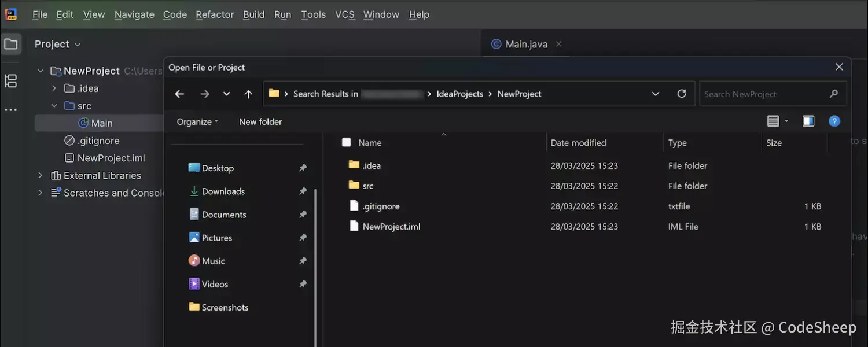The image size is (868, 347).
Task: Click the New folder button
Action: [x=260, y=121]
